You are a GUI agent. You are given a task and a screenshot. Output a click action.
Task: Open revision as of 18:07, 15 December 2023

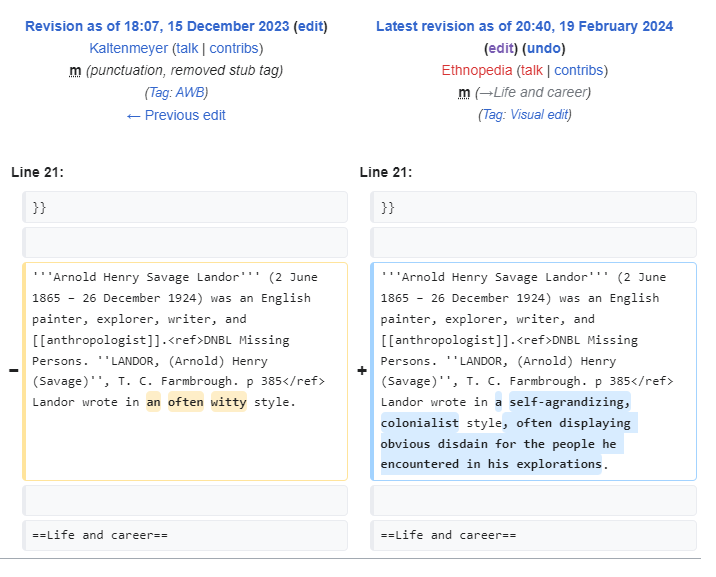pos(157,26)
